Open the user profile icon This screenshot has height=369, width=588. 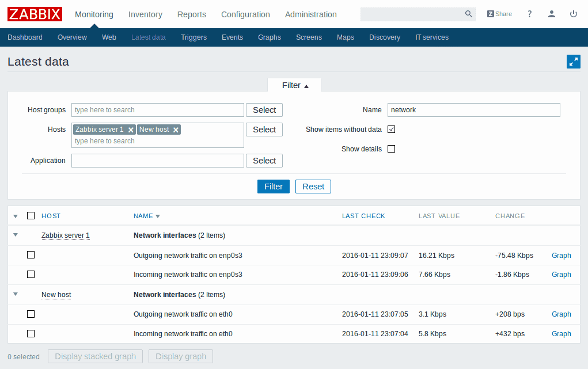click(x=552, y=14)
